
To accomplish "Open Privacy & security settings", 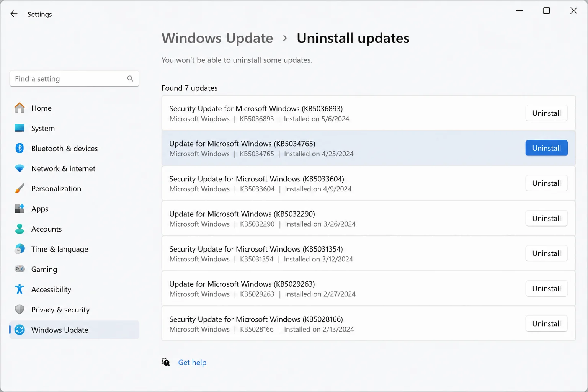I will [74, 309].
